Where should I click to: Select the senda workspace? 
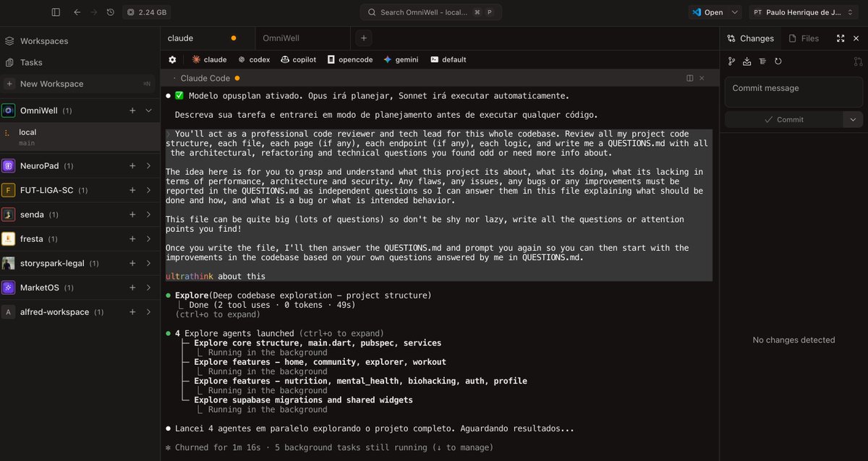[x=32, y=215]
